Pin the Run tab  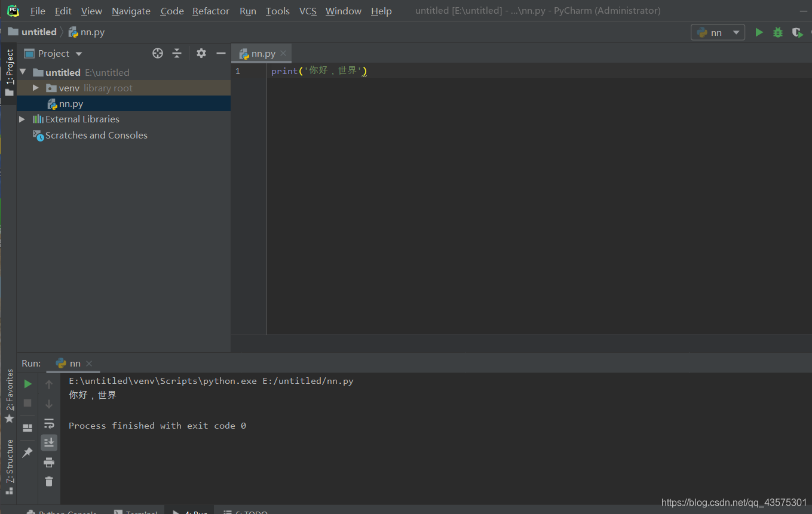[27, 453]
